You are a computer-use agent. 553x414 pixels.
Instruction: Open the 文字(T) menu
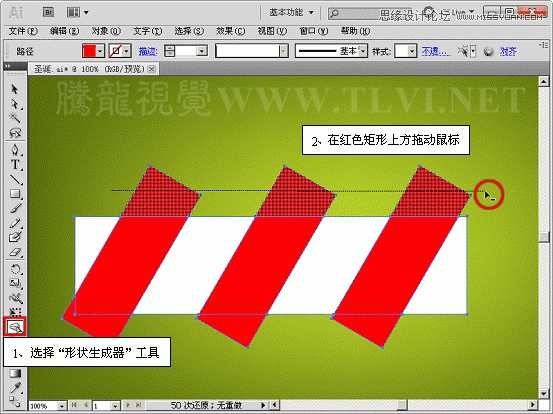(147, 31)
